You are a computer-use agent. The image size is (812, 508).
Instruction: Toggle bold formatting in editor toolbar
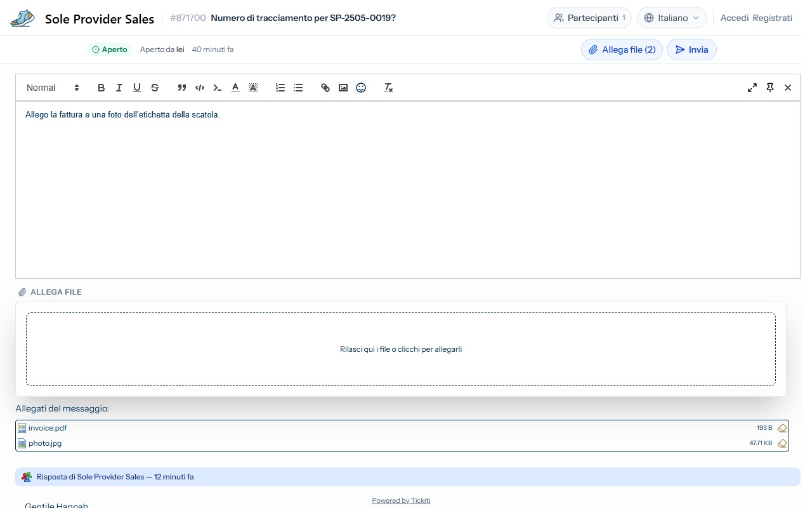tap(101, 88)
